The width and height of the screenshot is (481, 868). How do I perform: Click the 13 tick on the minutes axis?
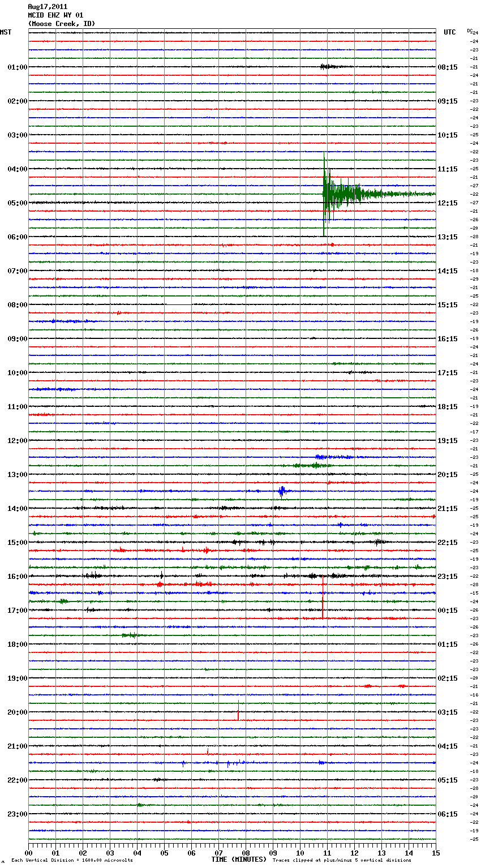point(381,853)
